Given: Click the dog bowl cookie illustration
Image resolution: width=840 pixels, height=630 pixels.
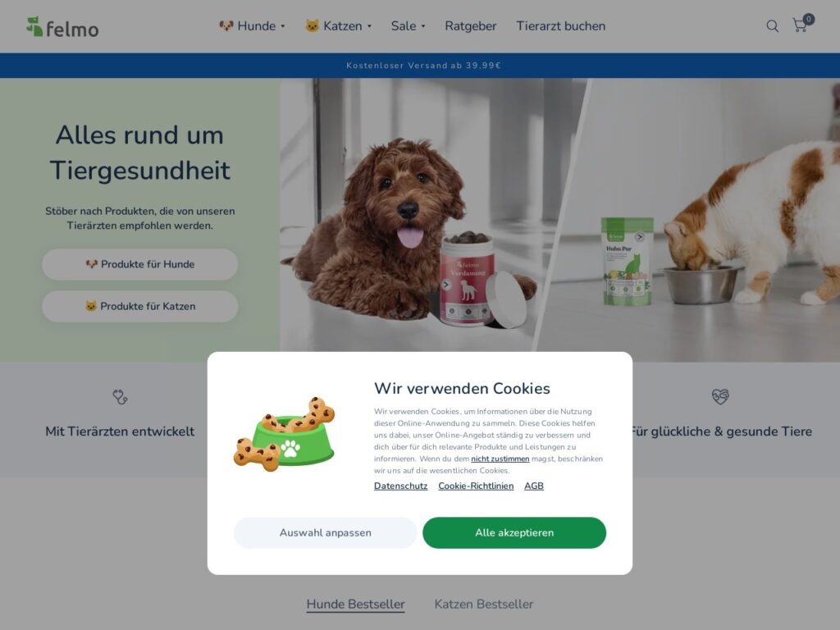Looking at the screenshot, I should coord(285,435).
